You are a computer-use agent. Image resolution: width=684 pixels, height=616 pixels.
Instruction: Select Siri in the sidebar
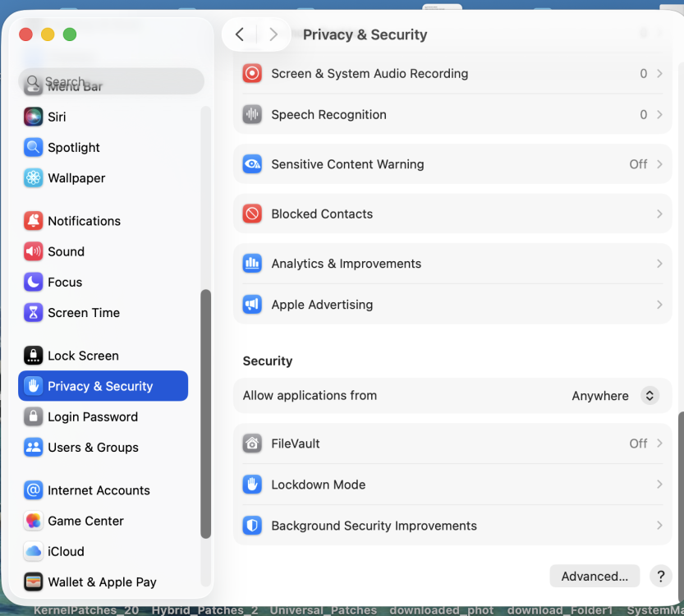click(x=57, y=117)
